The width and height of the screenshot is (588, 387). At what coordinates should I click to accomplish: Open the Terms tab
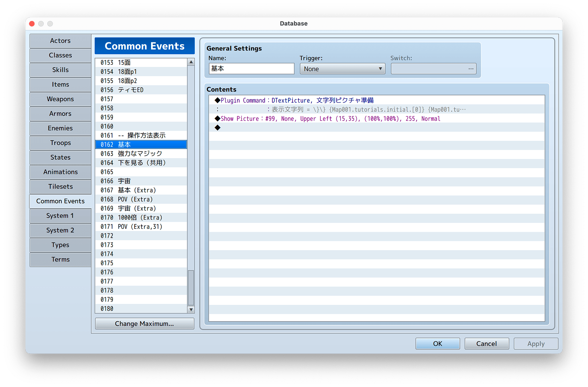click(60, 260)
